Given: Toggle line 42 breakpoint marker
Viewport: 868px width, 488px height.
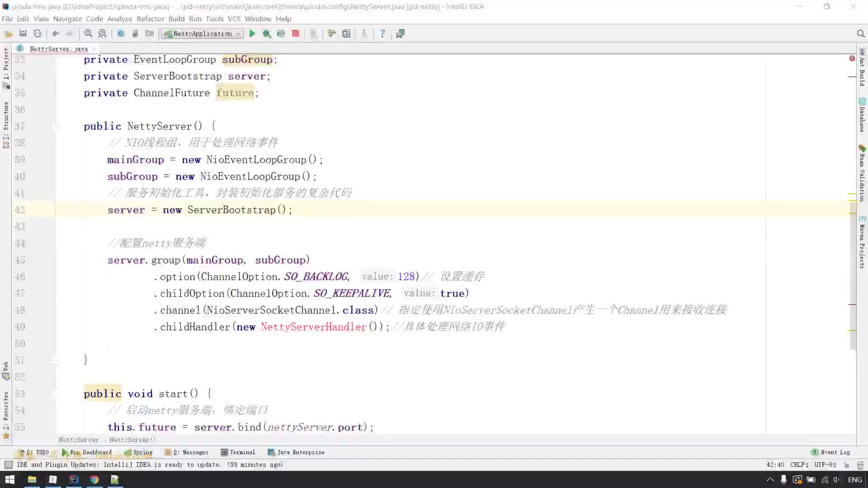Looking at the screenshot, I should 33,210.
